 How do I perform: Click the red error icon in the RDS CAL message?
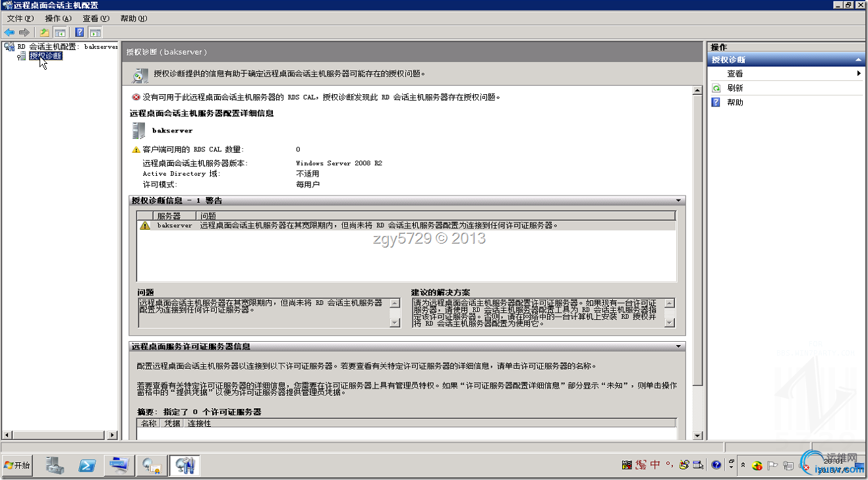point(136,97)
